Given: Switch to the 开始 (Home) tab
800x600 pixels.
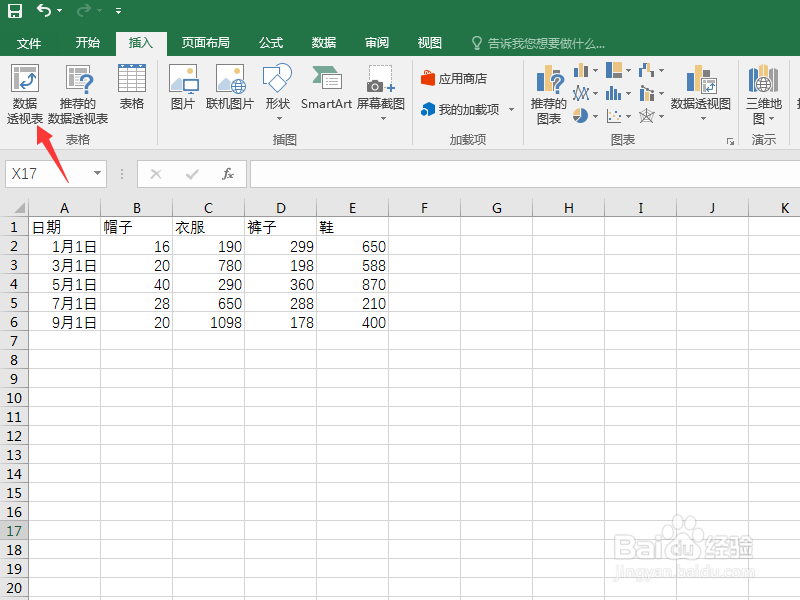Looking at the screenshot, I should click(88, 43).
